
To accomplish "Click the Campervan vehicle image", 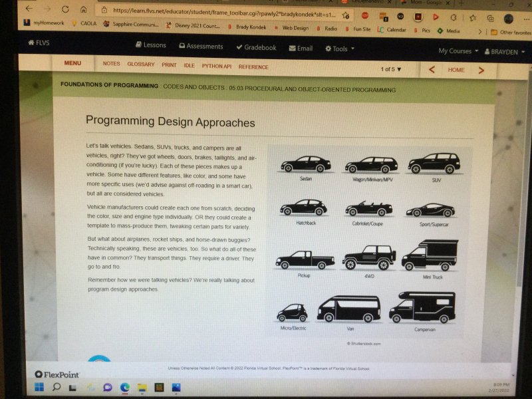I will (x=423, y=307).
